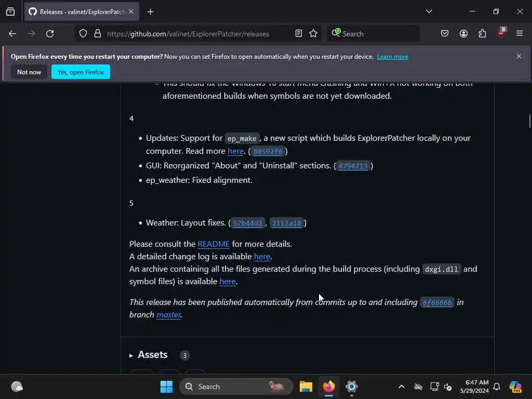
Task: Toggle reader view for this page
Action: tap(299, 34)
